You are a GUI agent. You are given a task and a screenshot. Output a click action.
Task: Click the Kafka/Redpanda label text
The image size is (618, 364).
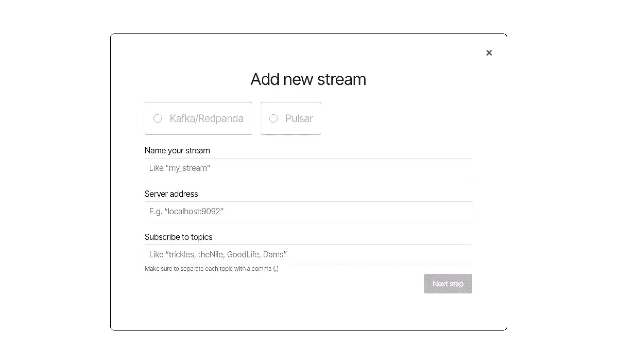pos(207,118)
